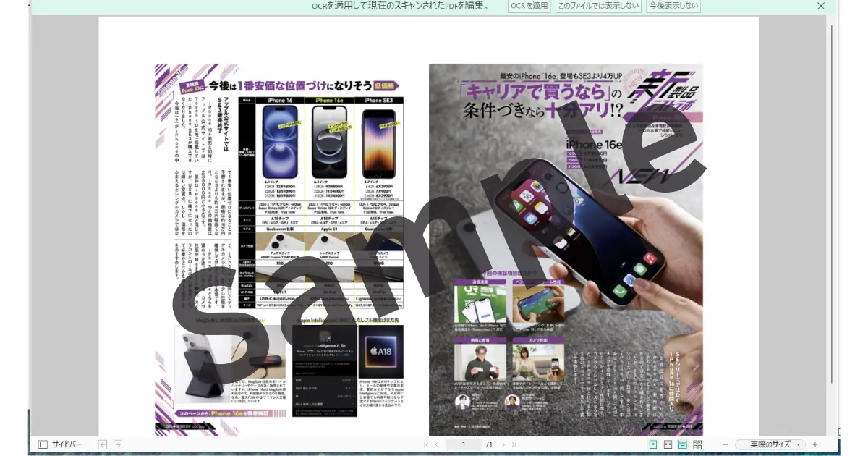
Task: Click このファイルでは表示しない button
Action: click(598, 6)
